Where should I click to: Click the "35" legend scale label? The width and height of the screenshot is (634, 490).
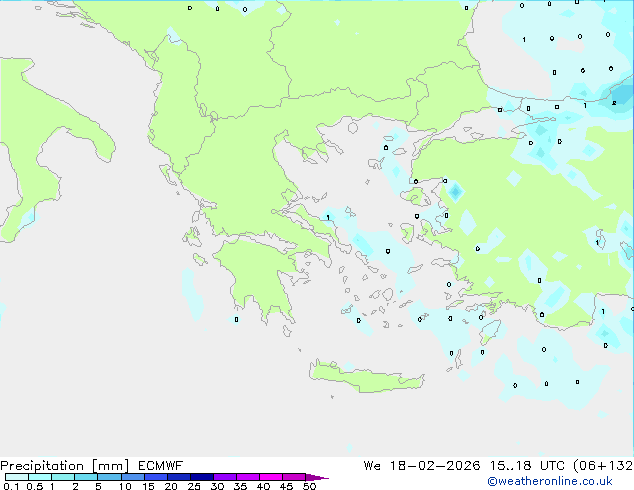(240, 486)
